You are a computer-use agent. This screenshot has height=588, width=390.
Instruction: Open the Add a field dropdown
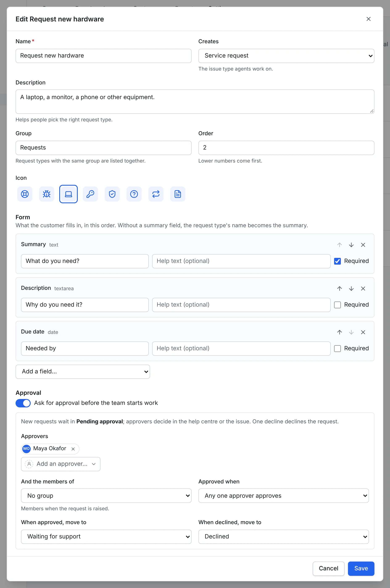point(83,372)
